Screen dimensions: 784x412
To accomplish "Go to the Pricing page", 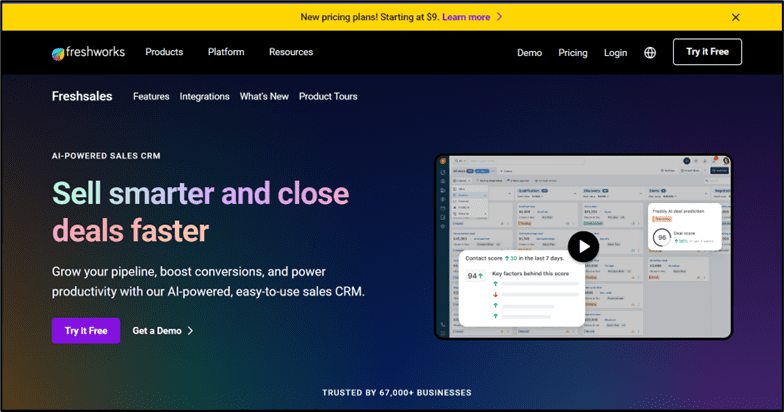I will tap(573, 53).
